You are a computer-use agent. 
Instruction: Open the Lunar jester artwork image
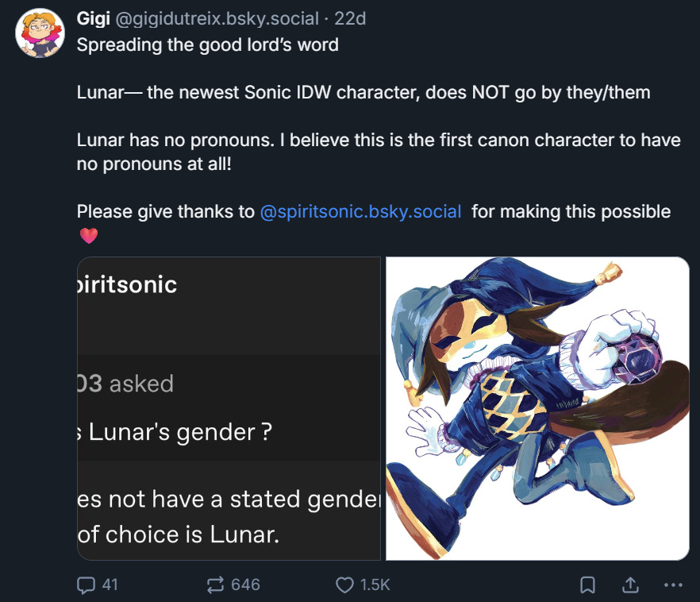click(x=537, y=408)
